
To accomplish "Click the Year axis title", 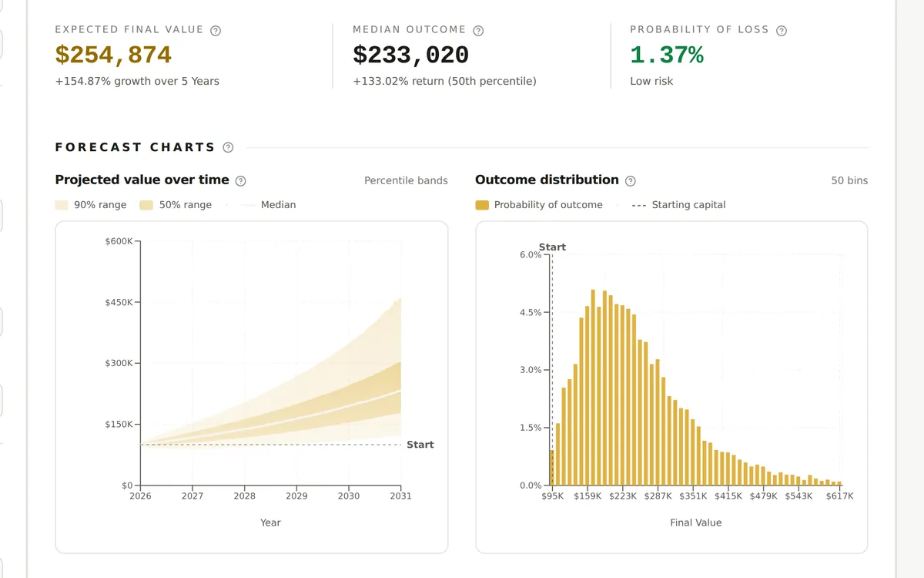I will (x=270, y=523).
